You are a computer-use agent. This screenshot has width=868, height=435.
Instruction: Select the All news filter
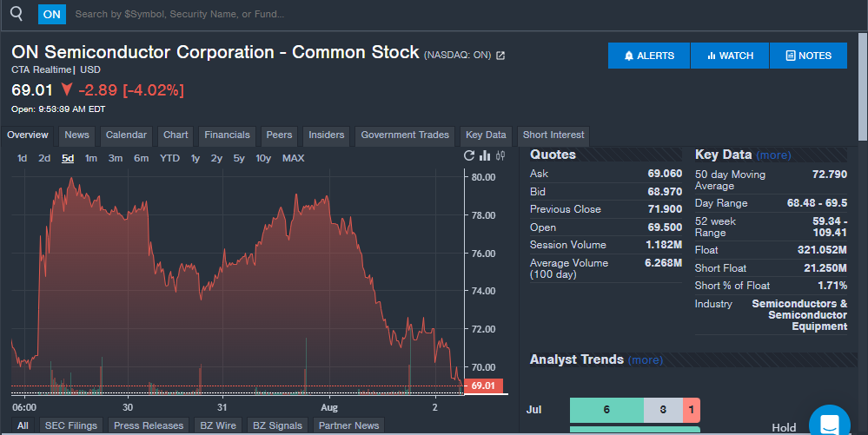tap(23, 425)
